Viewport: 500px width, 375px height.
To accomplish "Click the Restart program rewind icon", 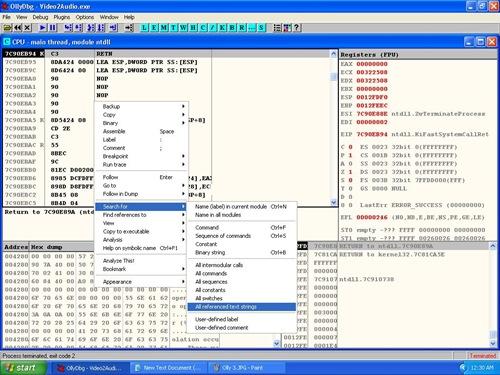I will pos(17,27).
